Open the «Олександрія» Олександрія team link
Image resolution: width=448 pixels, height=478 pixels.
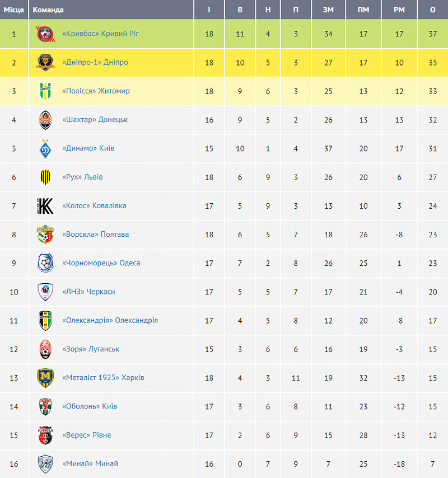coord(110,320)
